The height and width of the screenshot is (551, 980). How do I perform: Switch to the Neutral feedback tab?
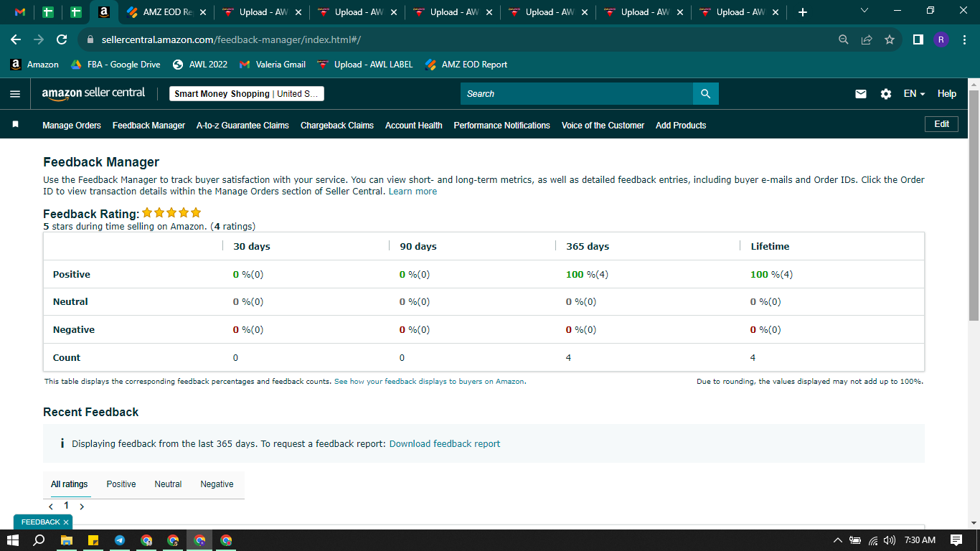coord(168,484)
